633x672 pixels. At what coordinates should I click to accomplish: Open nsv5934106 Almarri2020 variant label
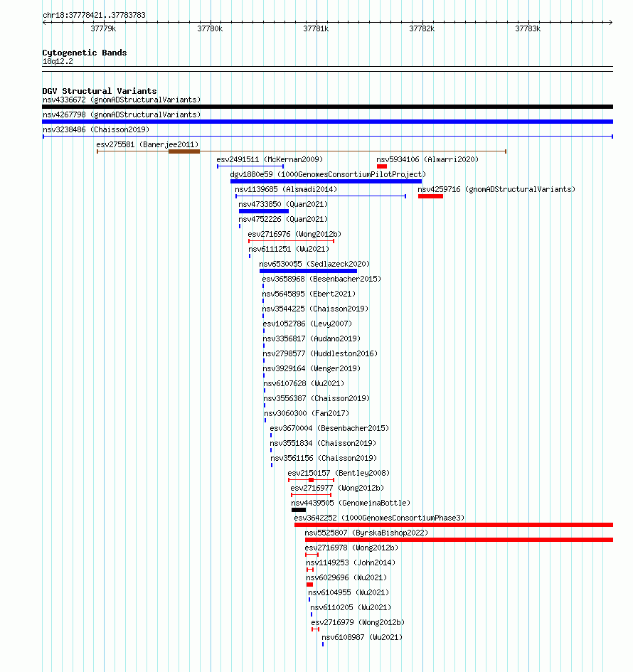427,159
